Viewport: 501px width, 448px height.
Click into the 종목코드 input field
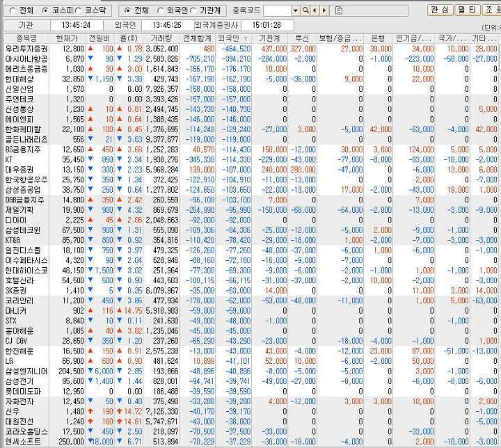coord(278,10)
